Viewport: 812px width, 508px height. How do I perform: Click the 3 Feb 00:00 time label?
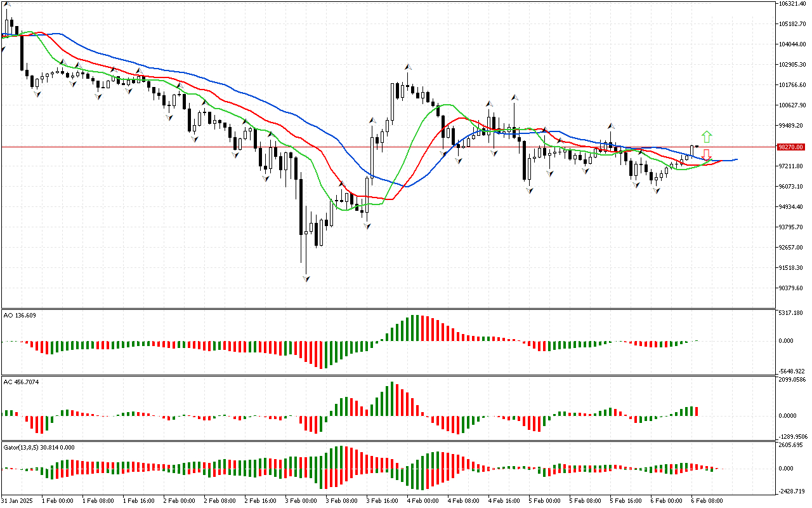301,501
